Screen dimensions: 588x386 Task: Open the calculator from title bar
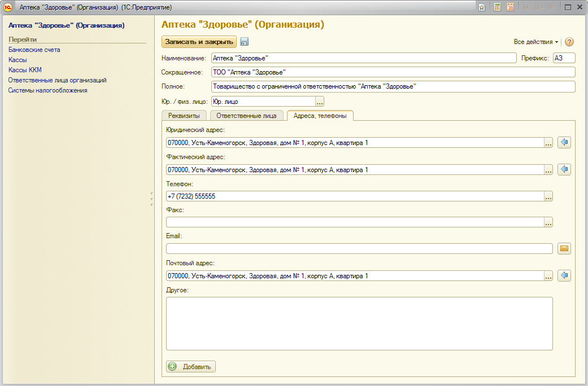(x=497, y=7)
